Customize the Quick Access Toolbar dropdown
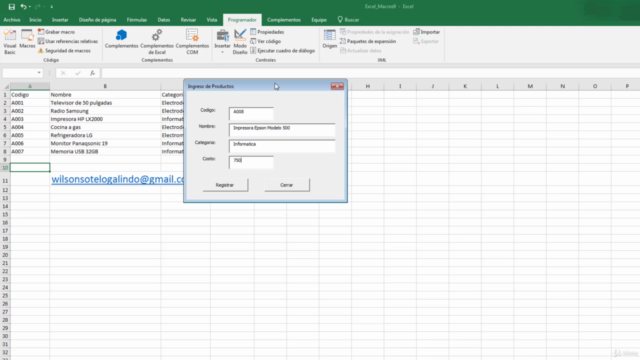The image size is (640, 360). coord(51,7)
